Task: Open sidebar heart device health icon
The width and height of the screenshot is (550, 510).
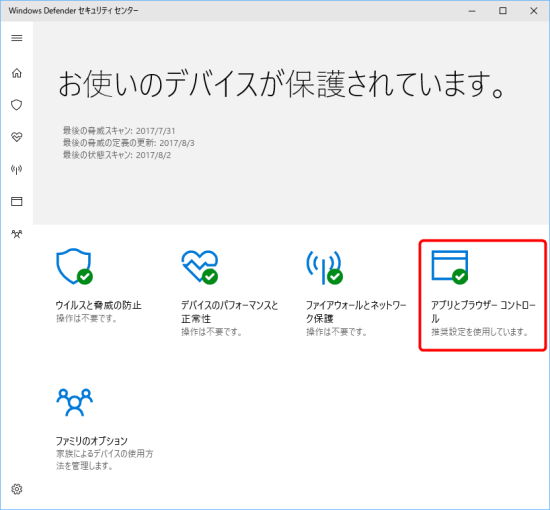Action: pyautogui.click(x=16, y=137)
